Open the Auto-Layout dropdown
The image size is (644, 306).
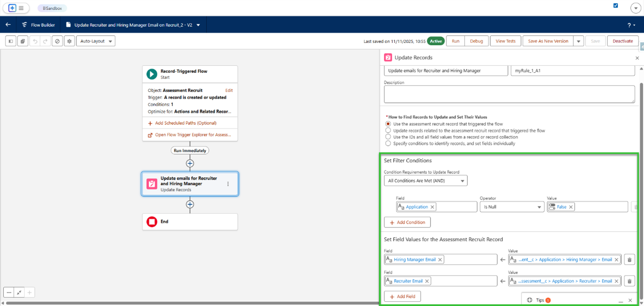click(96, 41)
